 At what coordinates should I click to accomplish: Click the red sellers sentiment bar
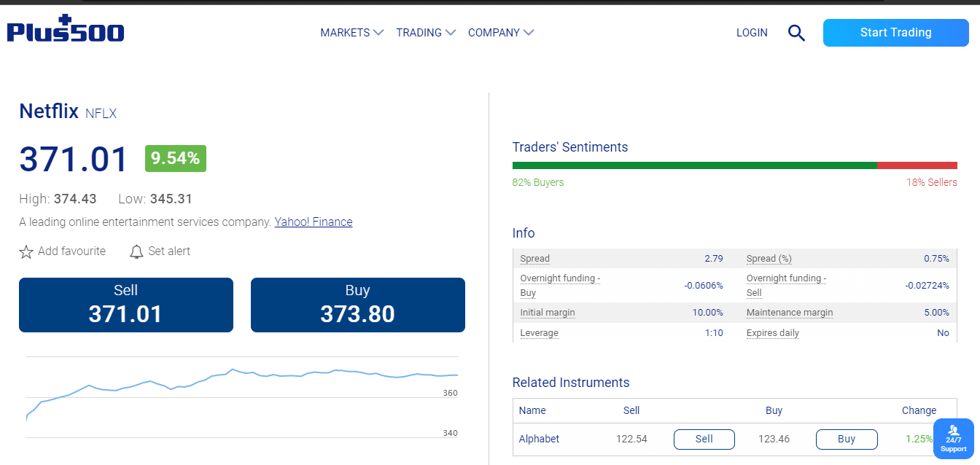coord(917,165)
